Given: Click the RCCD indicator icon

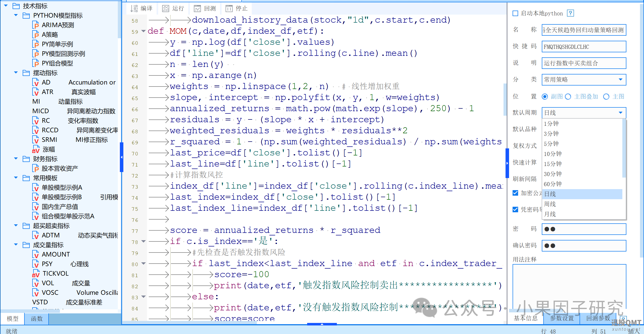Looking at the screenshot, I should (36, 130).
